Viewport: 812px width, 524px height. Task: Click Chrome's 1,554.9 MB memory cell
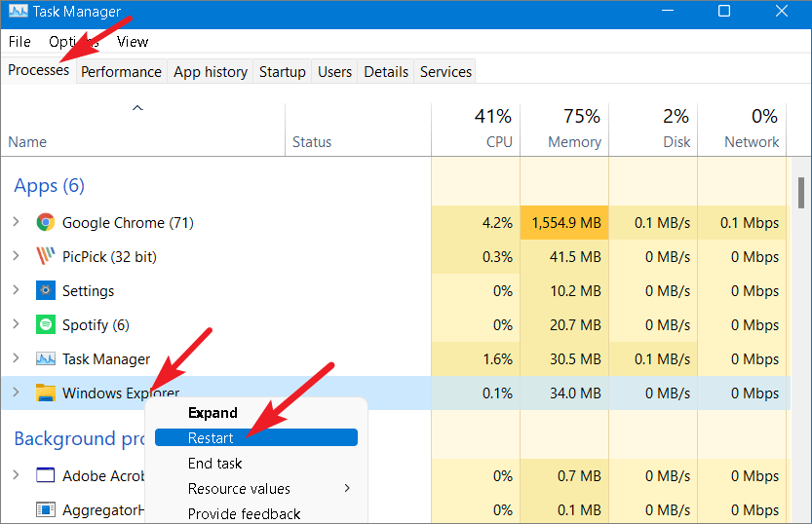[564, 222]
